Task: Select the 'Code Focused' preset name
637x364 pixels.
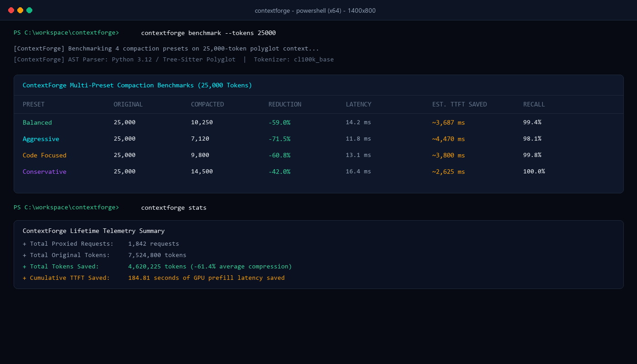Action: pyautogui.click(x=45, y=155)
